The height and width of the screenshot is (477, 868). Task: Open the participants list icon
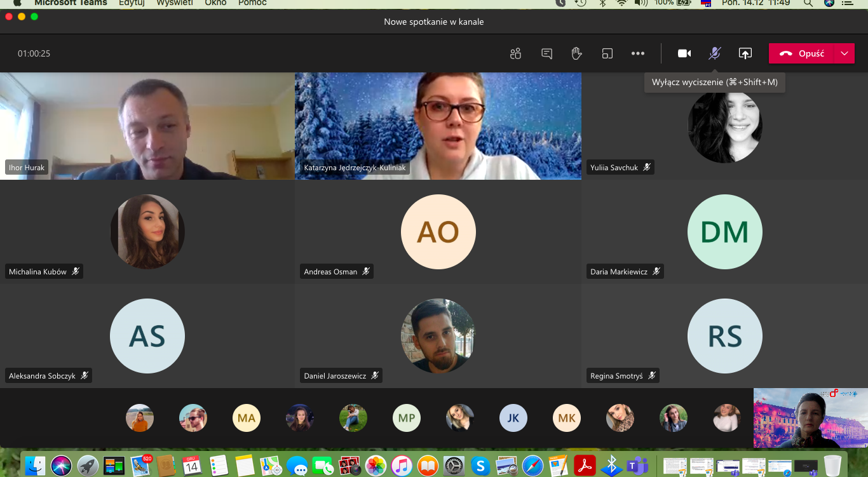(x=515, y=53)
